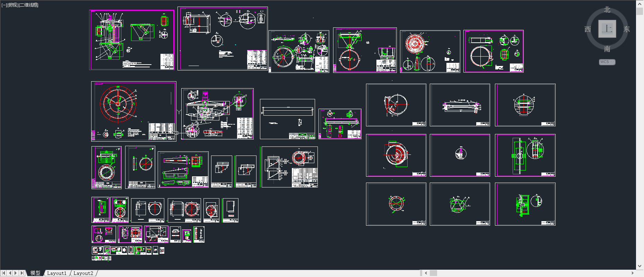The height and width of the screenshot is (277, 644).
Task: Open the [-] viewport controls menu
Action: click(4, 5)
